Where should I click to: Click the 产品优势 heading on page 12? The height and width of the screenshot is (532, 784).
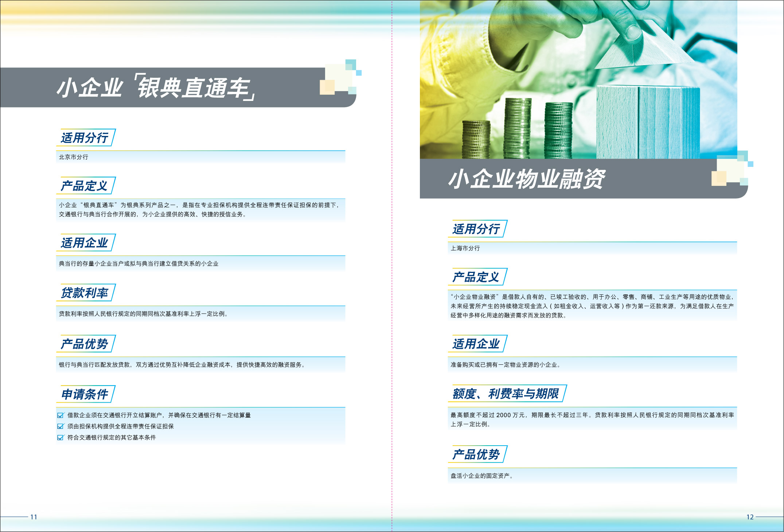(476, 454)
